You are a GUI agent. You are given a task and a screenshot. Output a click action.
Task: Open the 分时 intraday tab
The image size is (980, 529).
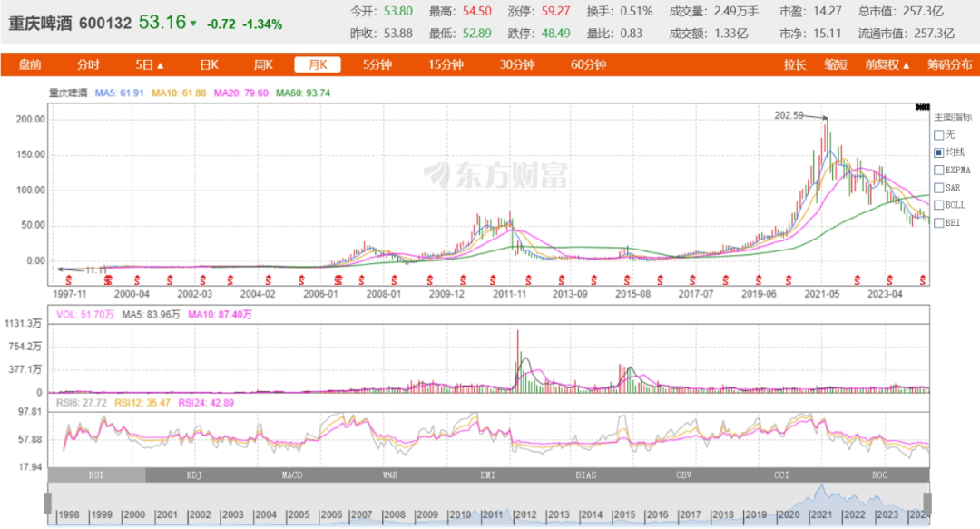pos(88,64)
